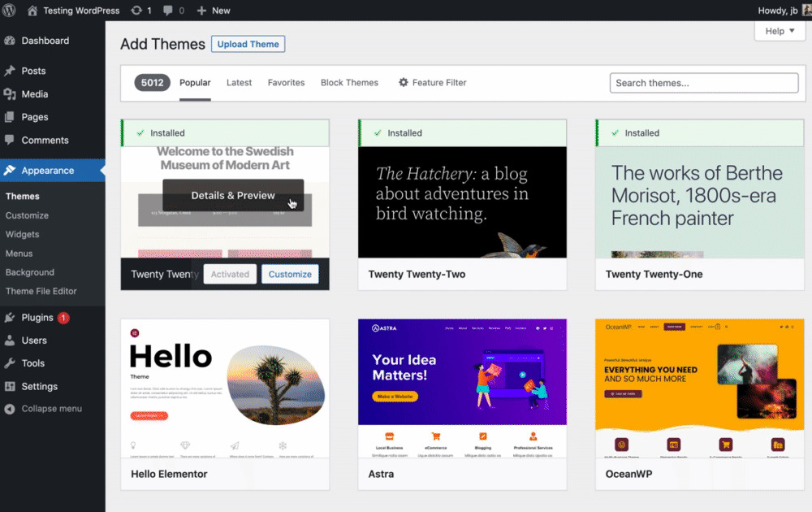
Task: Switch to the Latest themes tab
Action: [239, 82]
